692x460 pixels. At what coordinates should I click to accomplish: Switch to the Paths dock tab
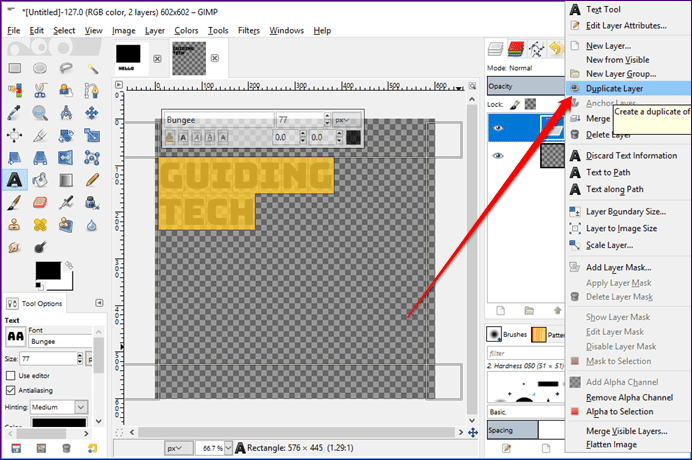[x=536, y=49]
